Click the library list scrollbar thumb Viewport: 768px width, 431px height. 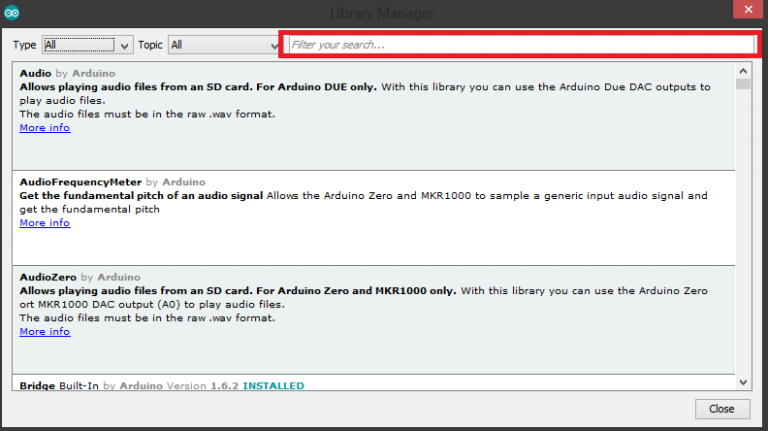click(x=742, y=85)
